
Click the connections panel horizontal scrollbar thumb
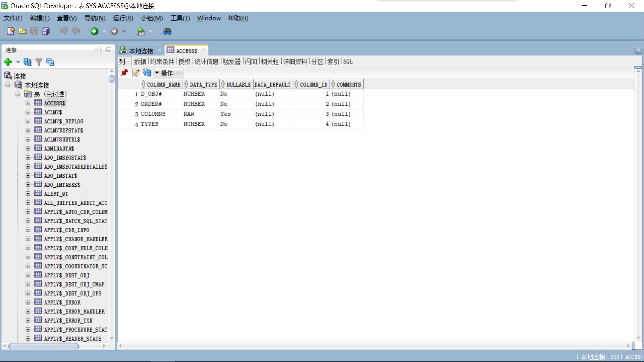(44, 346)
